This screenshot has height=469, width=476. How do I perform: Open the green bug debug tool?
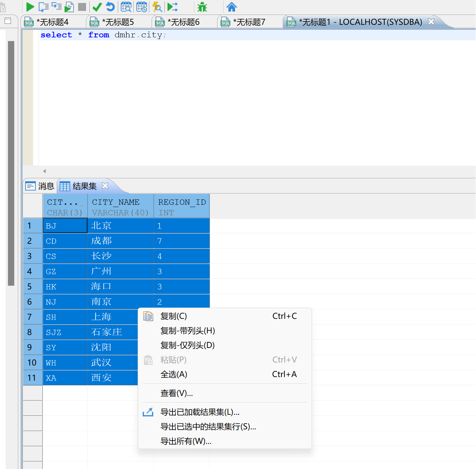(202, 7)
